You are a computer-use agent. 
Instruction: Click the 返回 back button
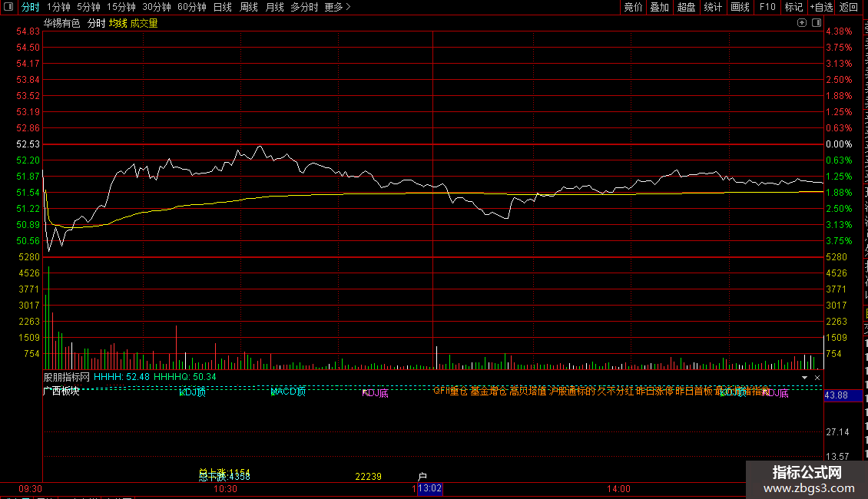point(848,7)
